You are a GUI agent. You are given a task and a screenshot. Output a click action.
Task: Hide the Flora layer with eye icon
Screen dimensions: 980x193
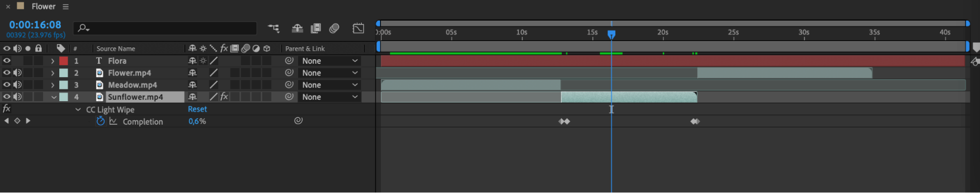[x=7, y=60]
